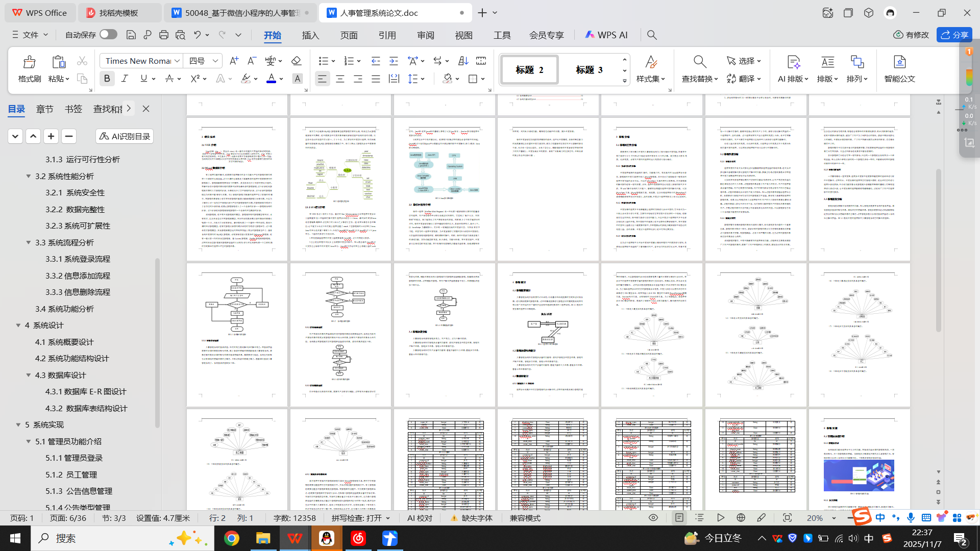Image resolution: width=980 pixels, height=551 pixels.
Task: Open the 插入 (Insert) ribbon tab
Action: 310,35
